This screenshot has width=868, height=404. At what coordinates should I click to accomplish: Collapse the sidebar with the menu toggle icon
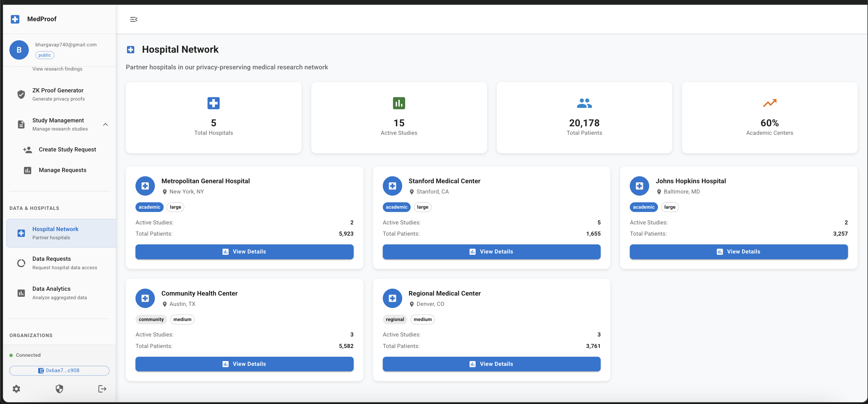point(134,19)
